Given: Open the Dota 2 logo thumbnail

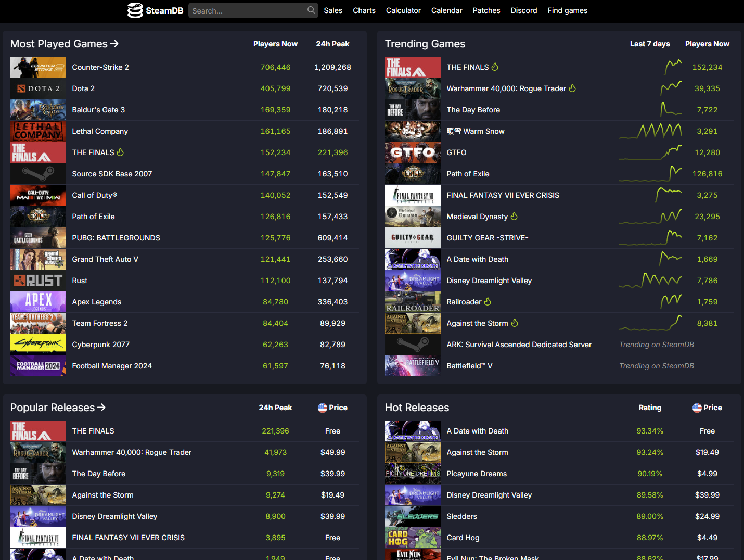Looking at the screenshot, I should (x=39, y=88).
